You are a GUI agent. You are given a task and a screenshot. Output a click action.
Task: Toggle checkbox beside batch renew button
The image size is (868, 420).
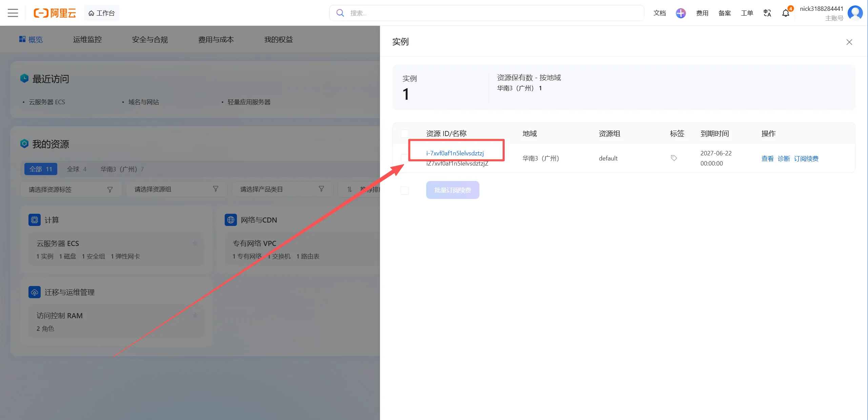coord(405,190)
